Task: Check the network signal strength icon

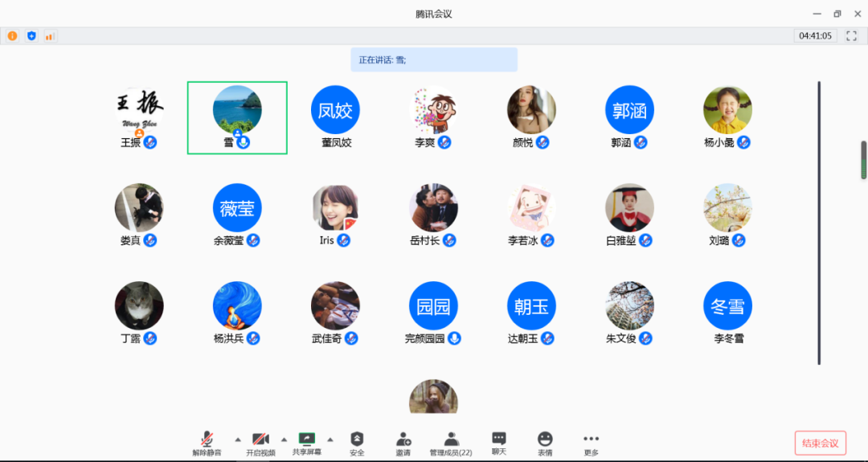Action: click(50, 36)
